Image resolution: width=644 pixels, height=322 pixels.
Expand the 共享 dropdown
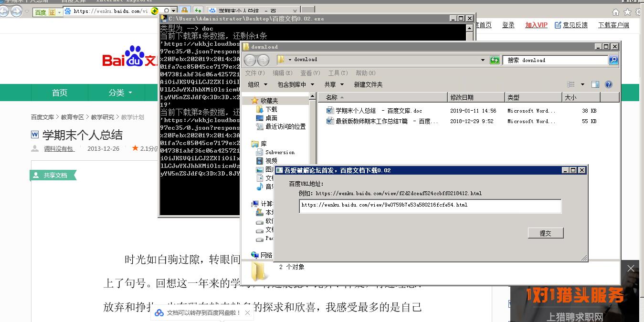point(334,84)
